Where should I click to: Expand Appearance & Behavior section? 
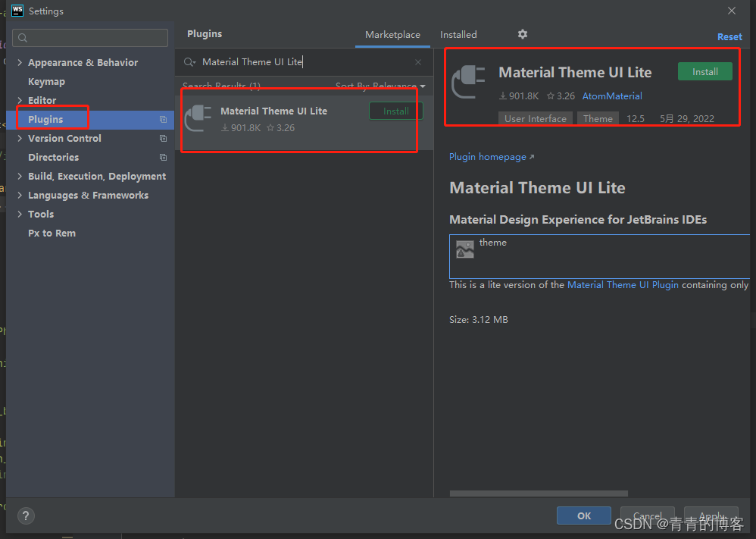(x=20, y=62)
